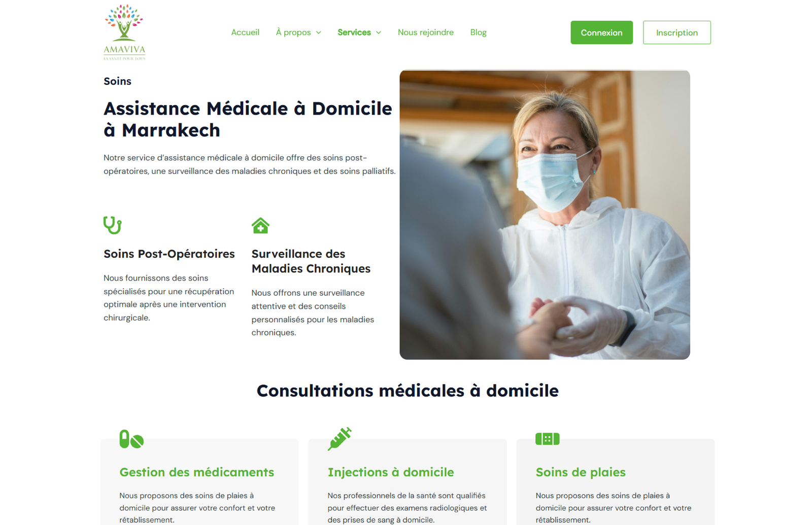The width and height of the screenshot is (812, 525).
Task: Click the green house medical icon
Action: [x=260, y=225]
